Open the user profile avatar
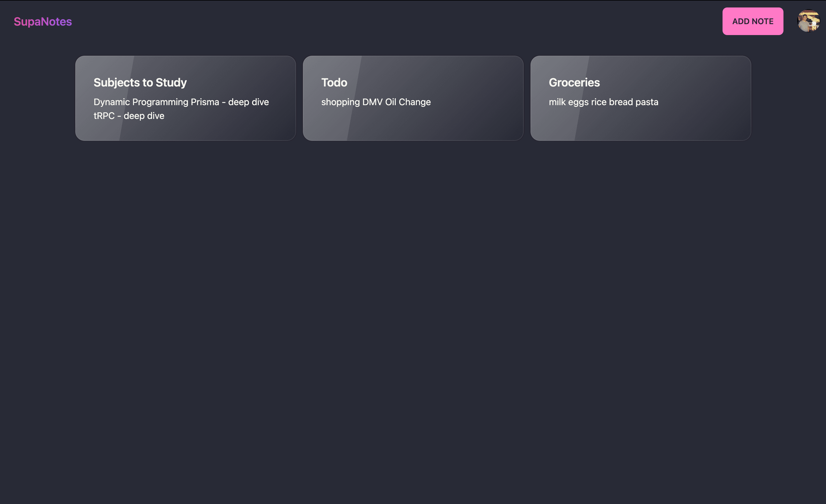This screenshot has height=504, width=826. coord(808,21)
